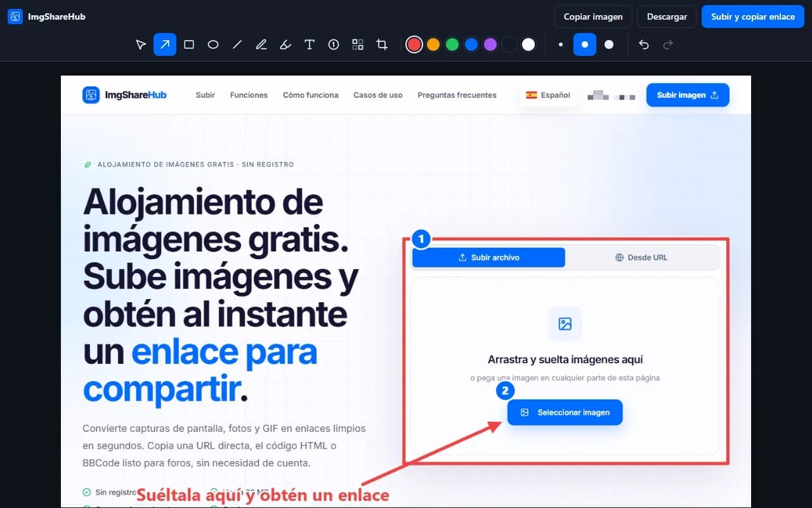This screenshot has width=812, height=508.
Task: Select the numbered step marker tool
Action: click(x=334, y=44)
